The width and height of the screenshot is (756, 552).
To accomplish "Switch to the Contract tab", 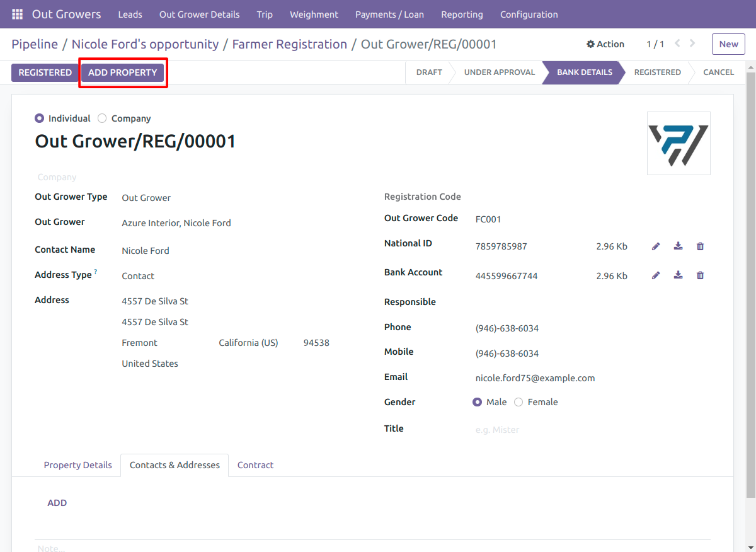I will coord(255,465).
